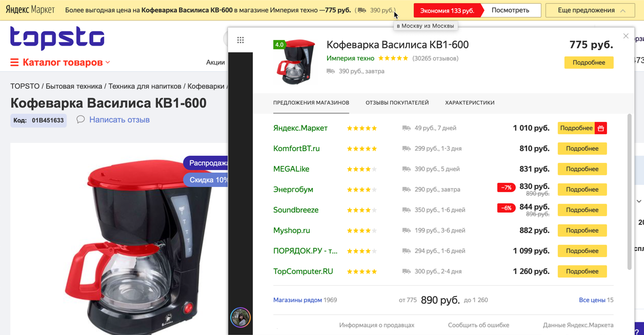
Task: Open the Отзывы покупателей tab
Action: click(397, 102)
